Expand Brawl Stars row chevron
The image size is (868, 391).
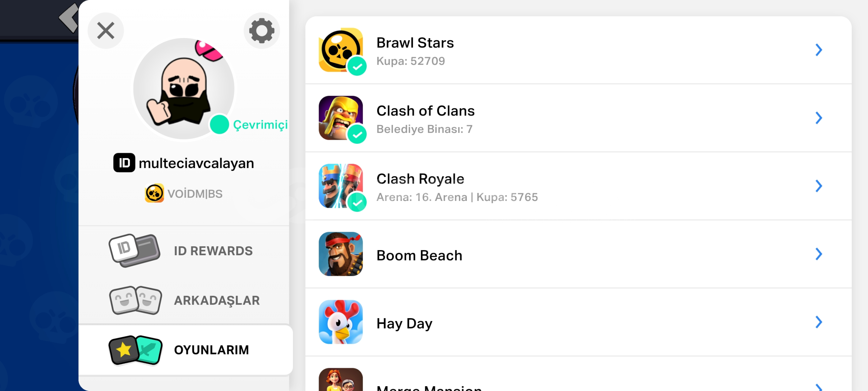(x=819, y=50)
